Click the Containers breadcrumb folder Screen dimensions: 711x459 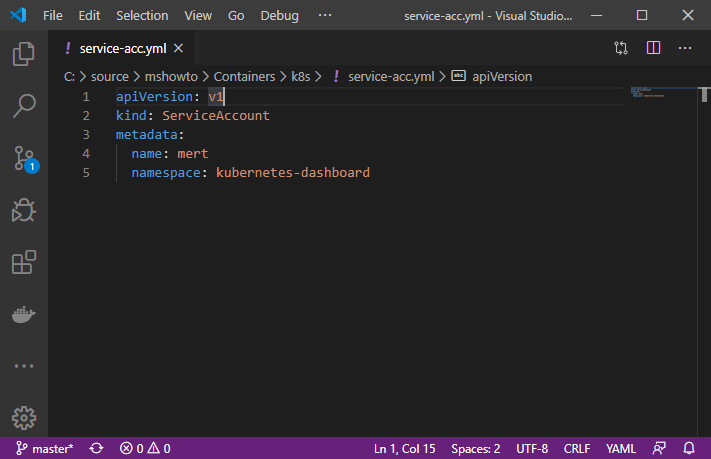(244, 77)
